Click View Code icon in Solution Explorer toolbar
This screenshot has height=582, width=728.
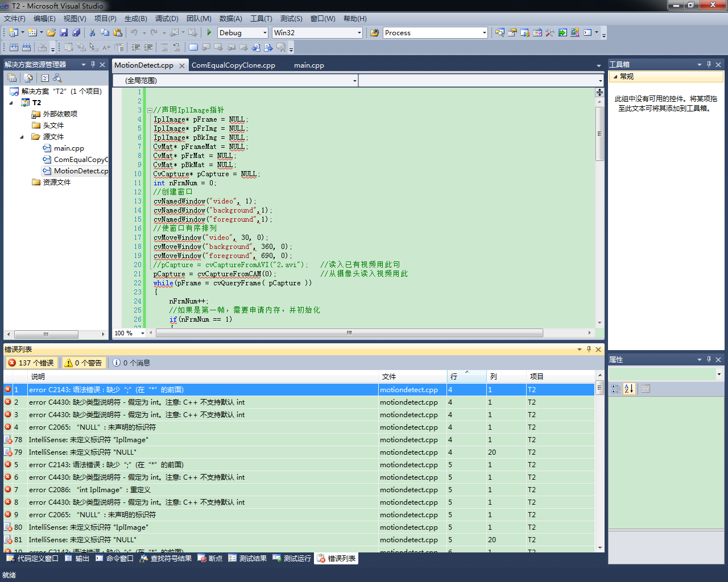pyautogui.click(x=45, y=78)
